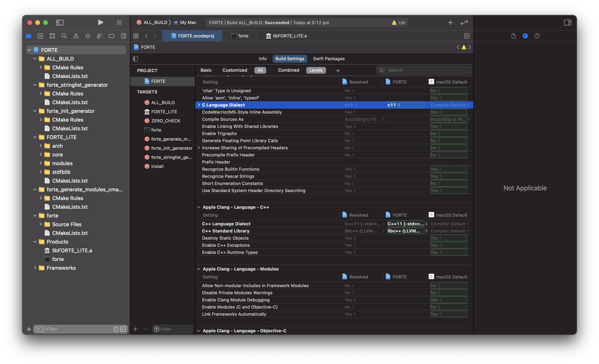Show the File inspector

click(513, 36)
